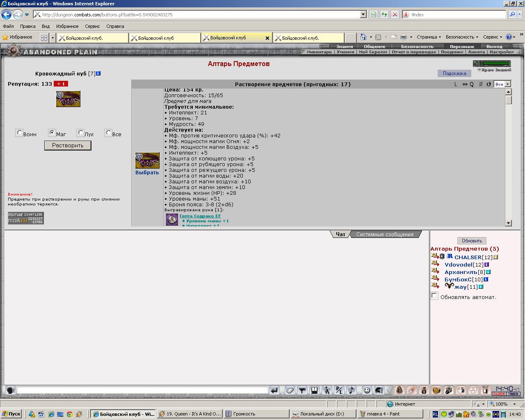The height and width of the screenshot is (420, 525).
Task: Open info icon for player БумБокС
Action: point(486,279)
